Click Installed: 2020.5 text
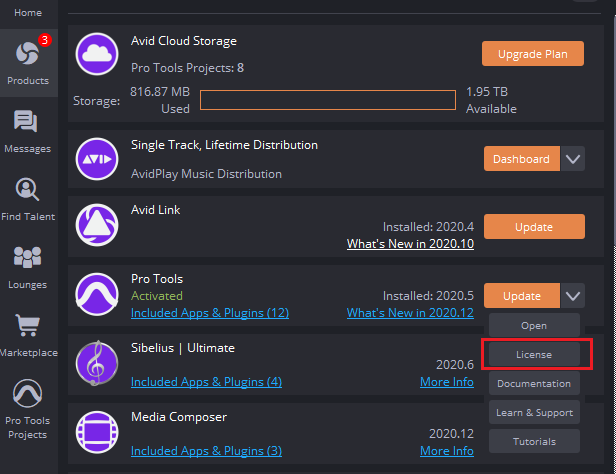This screenshot has height=474, width=616. (428, 296)
